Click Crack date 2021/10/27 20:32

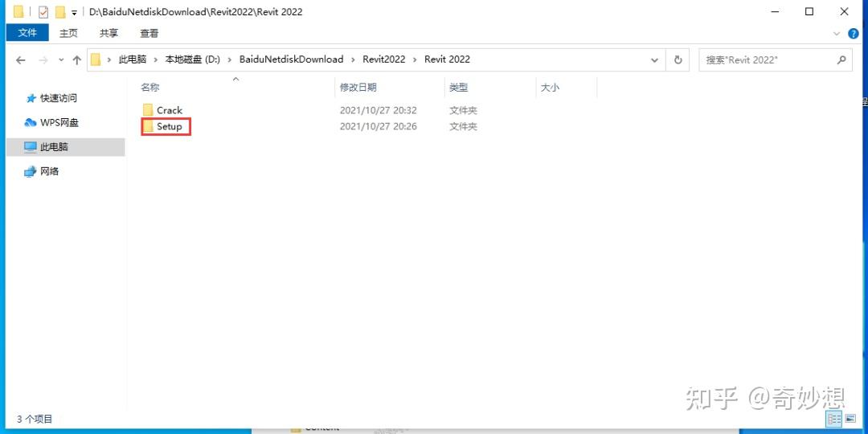pos(378,110)
